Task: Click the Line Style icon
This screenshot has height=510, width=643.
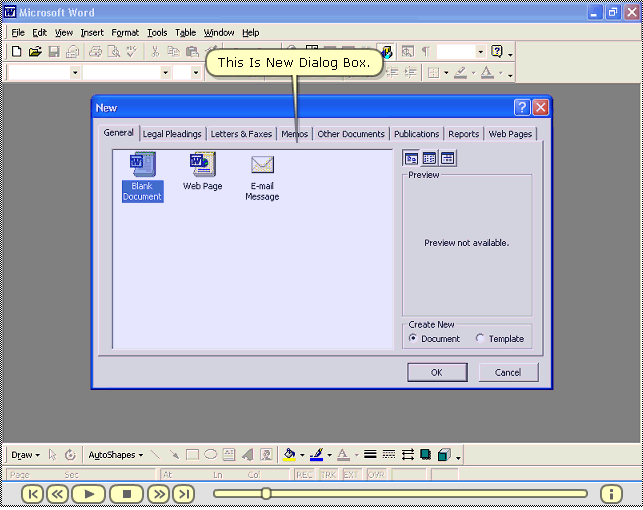Action: pyautogui.click(x=370, y=454)
